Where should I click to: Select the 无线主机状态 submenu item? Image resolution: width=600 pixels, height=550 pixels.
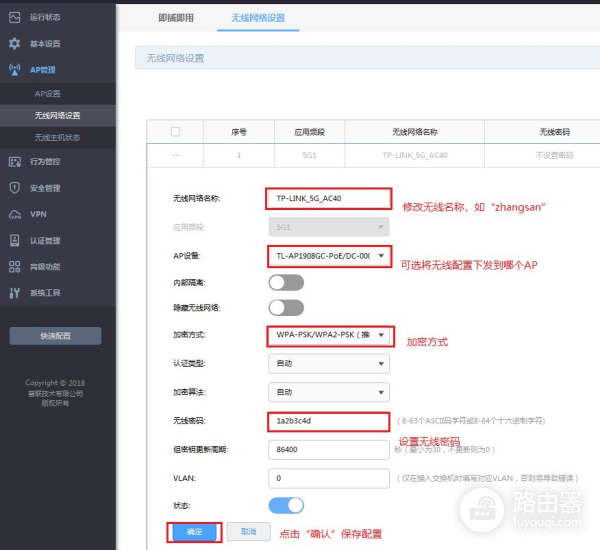[x=58, y=137]
